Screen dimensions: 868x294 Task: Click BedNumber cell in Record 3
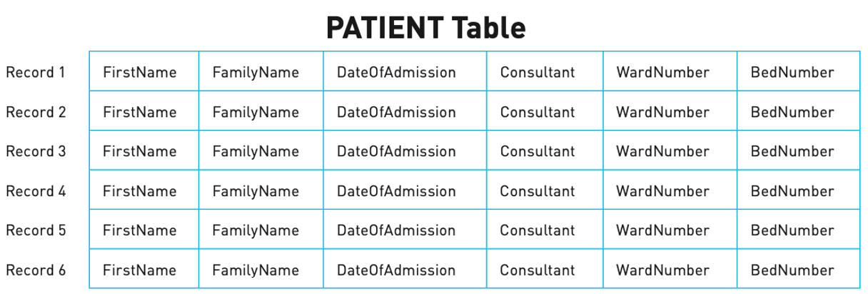tap(798, 150)
